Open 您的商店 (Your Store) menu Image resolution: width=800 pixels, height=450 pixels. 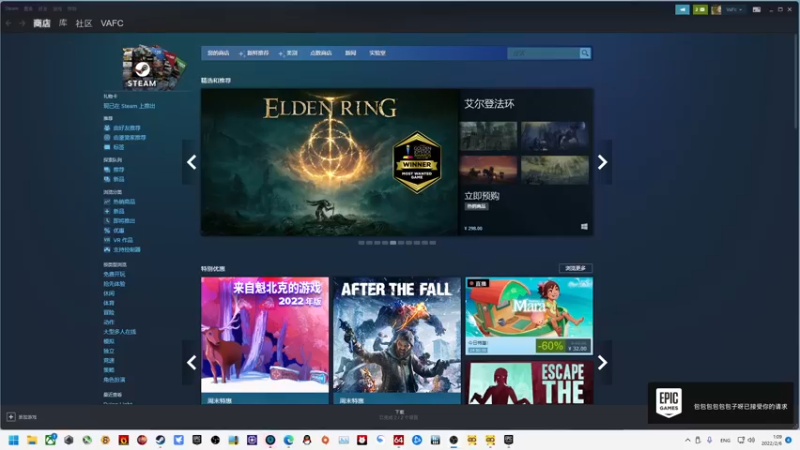coord(218,53)
